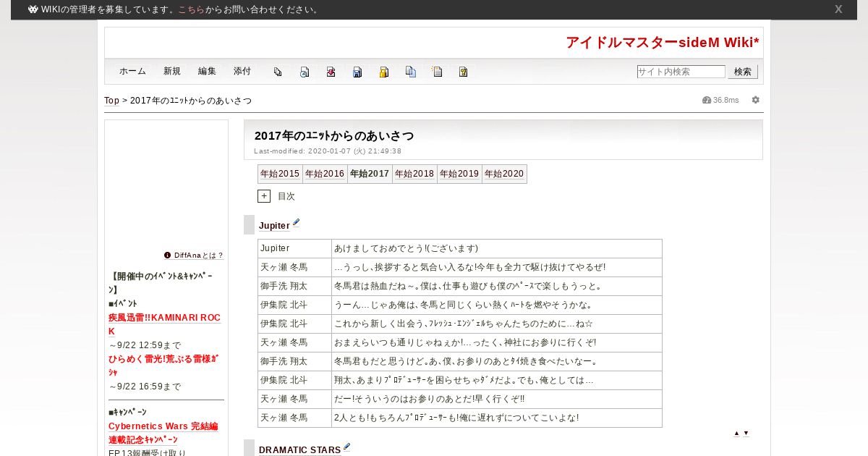The width and height of the screenshot is (868, 456).
Task: Open the アイドルマスターsideM Wiki* title link
Action: point(662,42)
